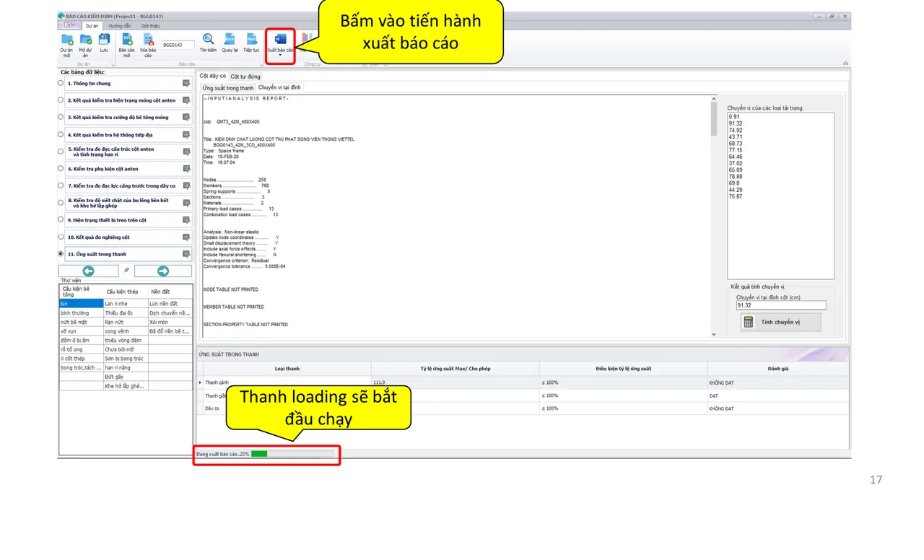Expand the Xuất báo cáo dropdown arrow

click(280, 56)
